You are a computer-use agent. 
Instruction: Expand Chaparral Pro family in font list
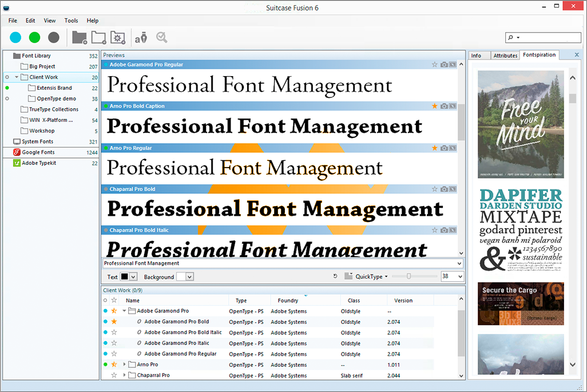tap(124, 375)
